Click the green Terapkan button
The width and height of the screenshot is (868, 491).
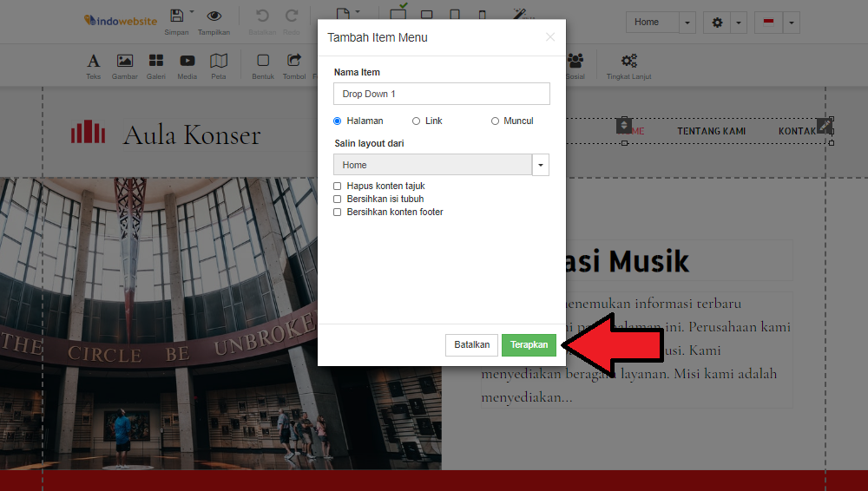529,345
